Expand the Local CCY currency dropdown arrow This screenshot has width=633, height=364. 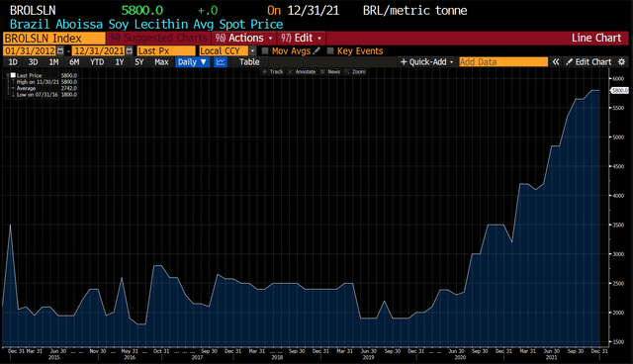click(253, 50)
